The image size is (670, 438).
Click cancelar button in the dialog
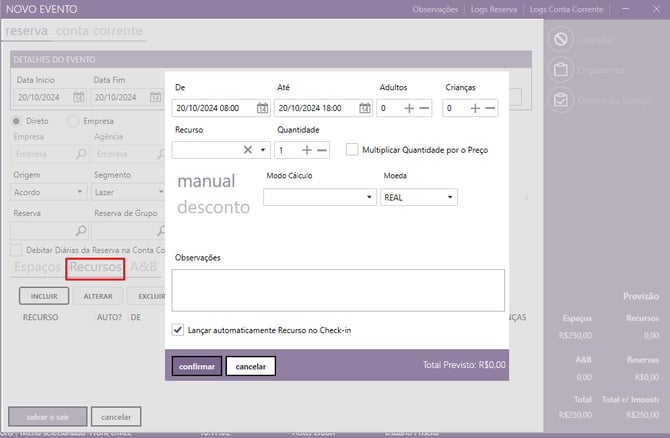250,366
